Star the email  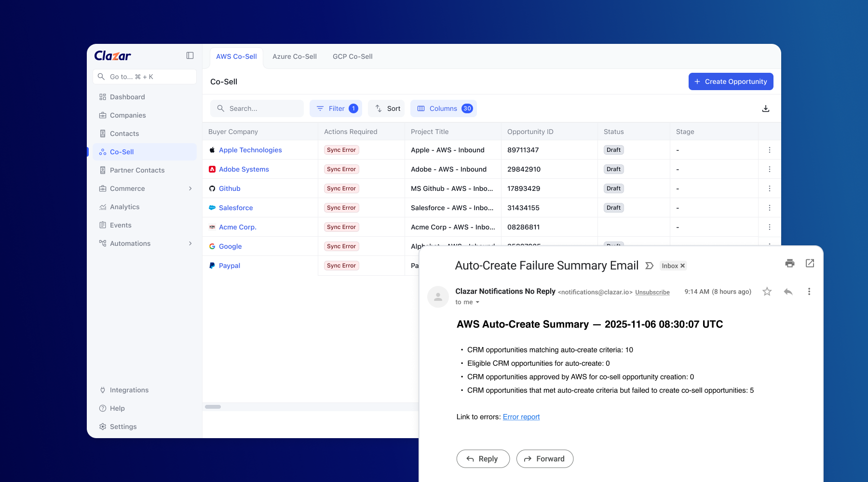(767, 292)
